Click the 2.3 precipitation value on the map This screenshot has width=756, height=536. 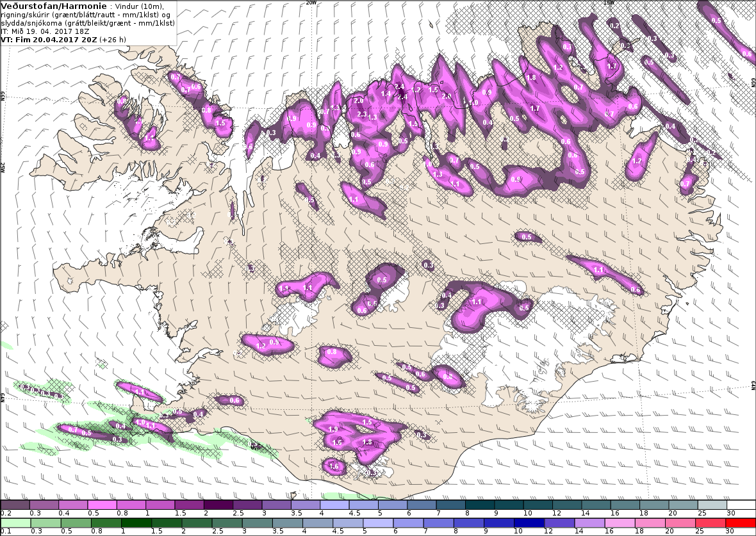tap(362, 114)
